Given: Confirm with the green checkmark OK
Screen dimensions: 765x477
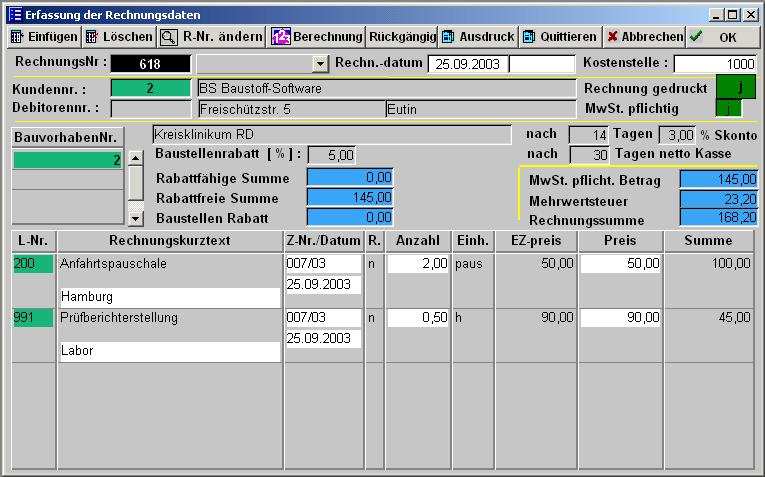Looking at the screenshot, I should pyautogui.click(x=696, y=37).
